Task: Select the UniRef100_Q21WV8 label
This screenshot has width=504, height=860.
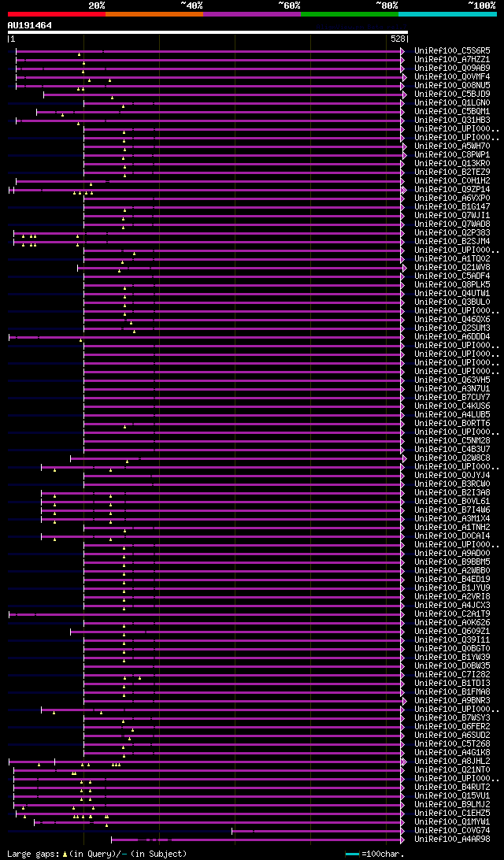Action: coord(453,267)
